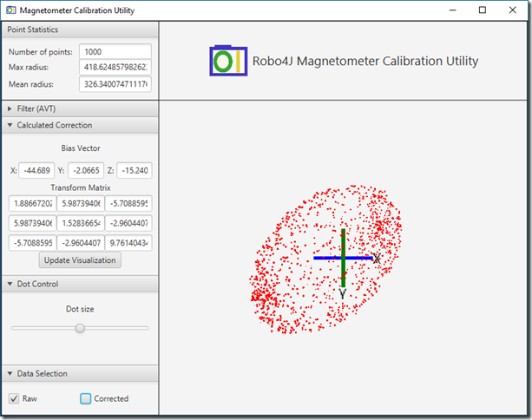Click the Number of points field
The width and height of the screenshot is (532, 420).
[x=115, y=51]
